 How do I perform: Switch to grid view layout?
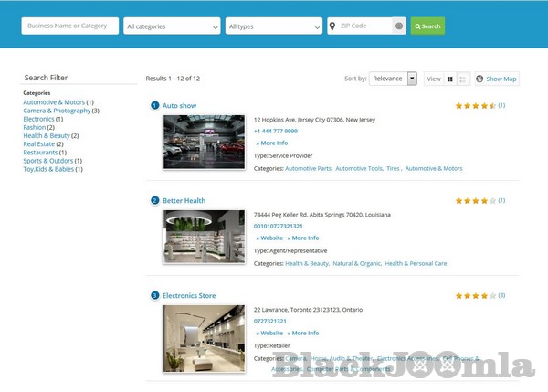[x=449, y=79]
